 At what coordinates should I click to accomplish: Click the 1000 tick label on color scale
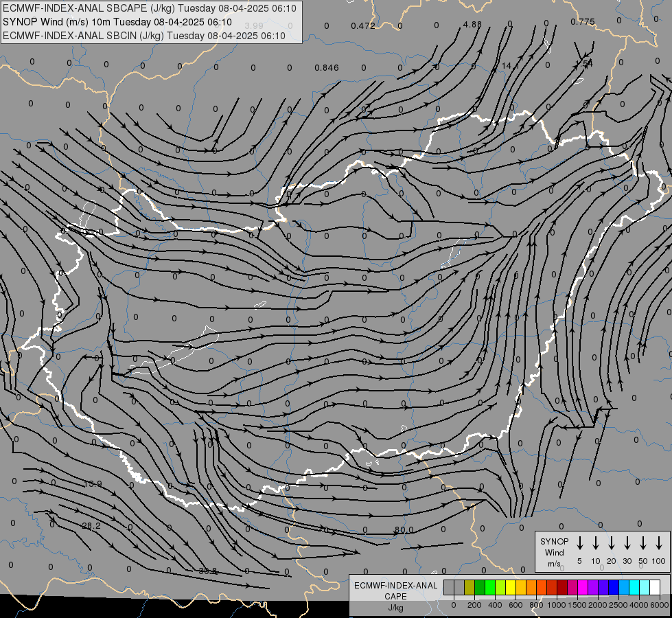pyautogui.click(x=557, y=605)
